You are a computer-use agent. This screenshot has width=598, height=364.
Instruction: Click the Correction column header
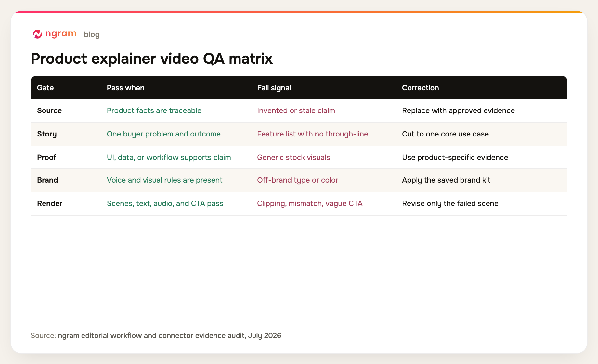tap(421, 88)
